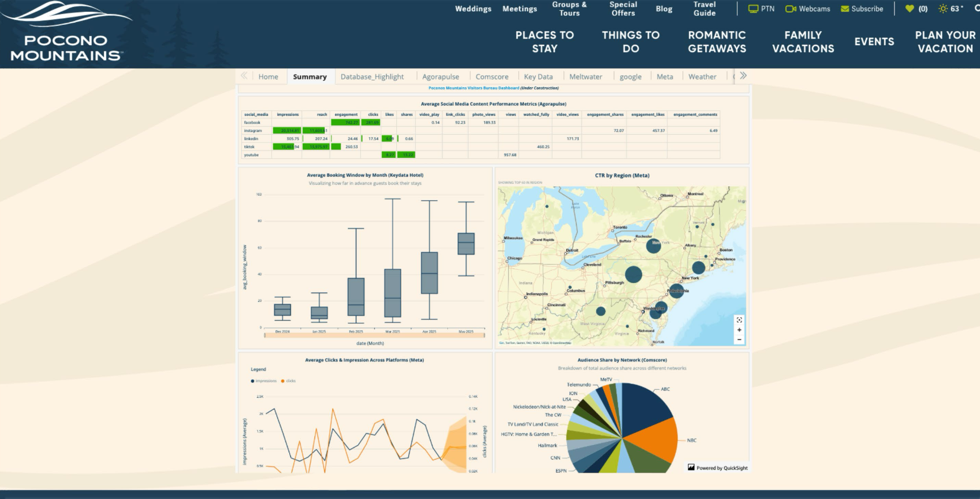This screenshot has width=980, height=499.
Task: Zoom out on the CTR map
Action: click(x=739, y=339)
